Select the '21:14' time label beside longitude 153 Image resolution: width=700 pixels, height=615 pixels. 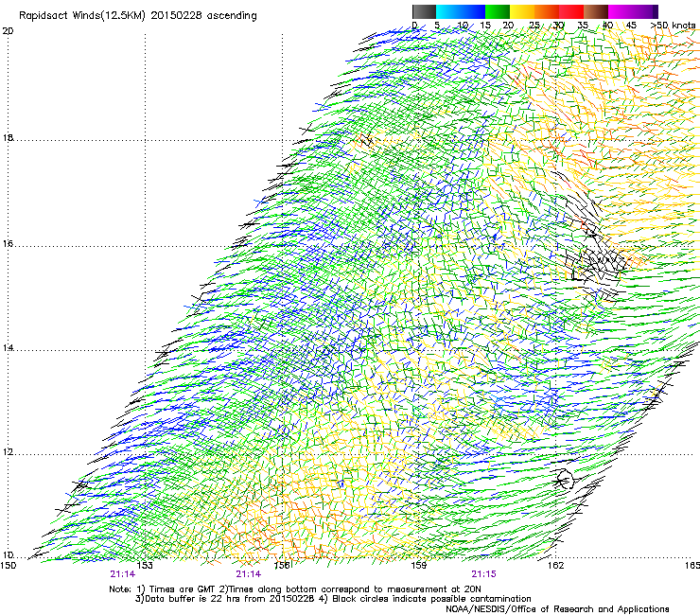tap(123, 574)
